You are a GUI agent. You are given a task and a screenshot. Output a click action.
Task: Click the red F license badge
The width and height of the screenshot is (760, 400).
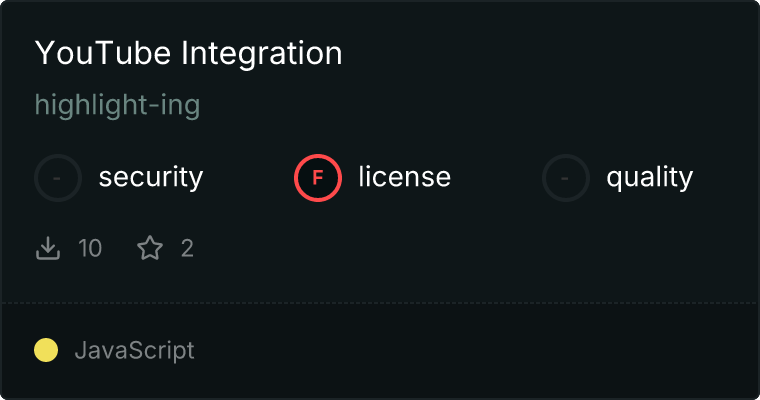318,178
